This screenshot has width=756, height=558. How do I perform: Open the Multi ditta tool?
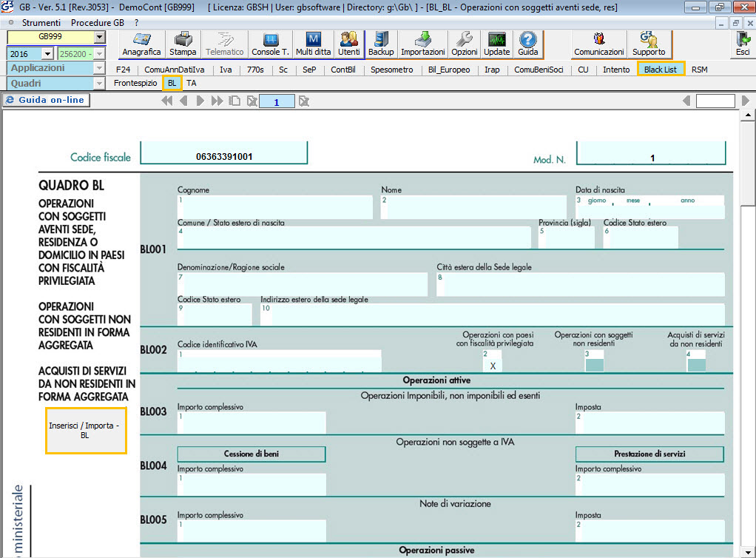tap(314, 44)
